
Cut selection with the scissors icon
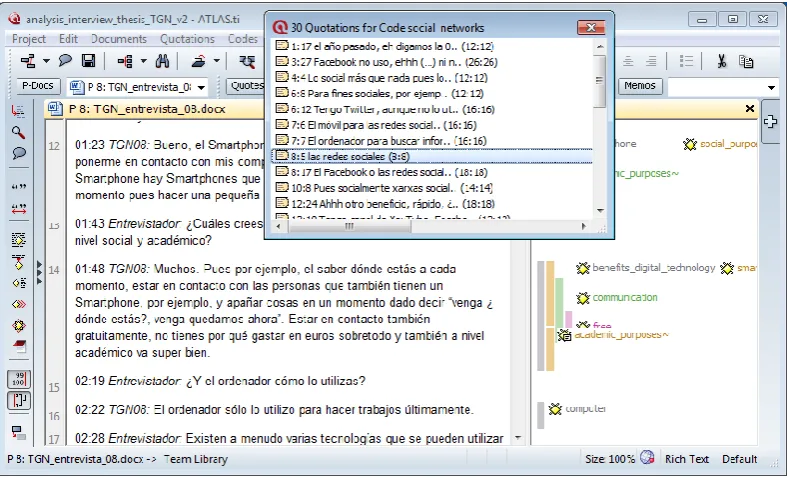[722, 61]
